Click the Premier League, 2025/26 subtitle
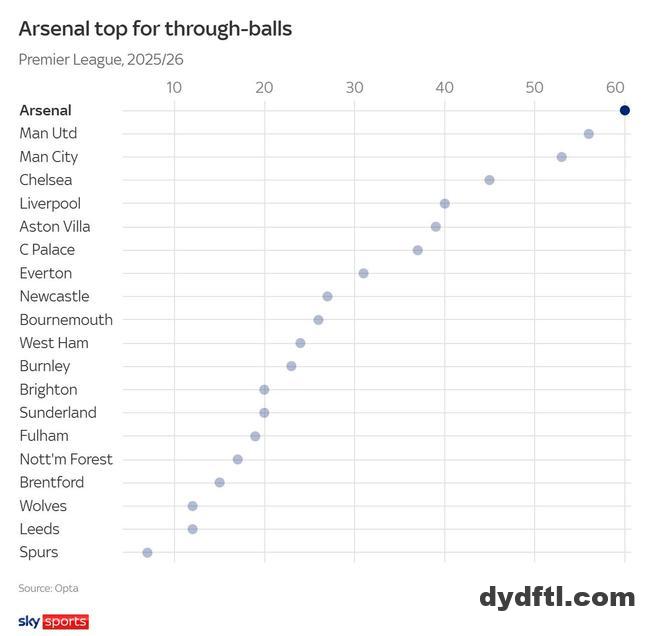The width and height of the screenshot is (660, 636). pyautogui.click(x=101, y=60)
